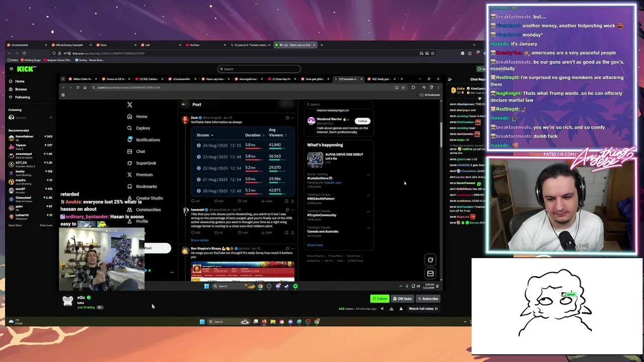Viewport: 644px width, 362px height.
Task: Go back with Post arrow
Action: (183, 105)
